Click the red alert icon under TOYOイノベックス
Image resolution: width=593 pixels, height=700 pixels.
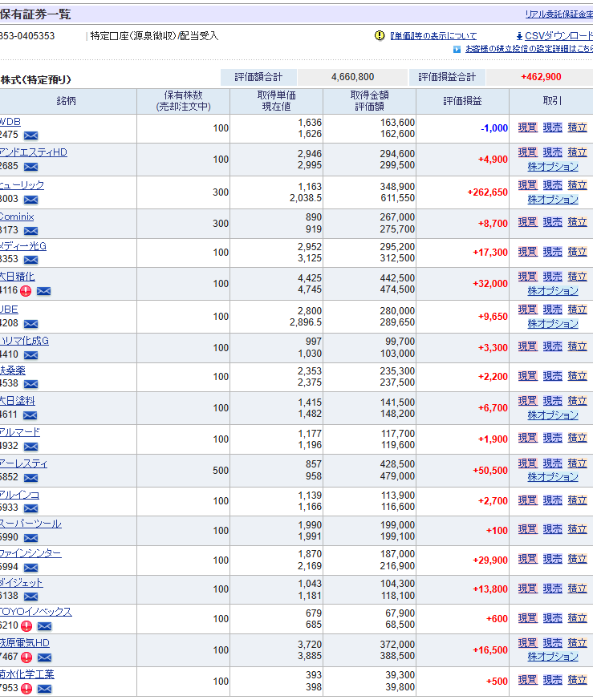[26, 625]
